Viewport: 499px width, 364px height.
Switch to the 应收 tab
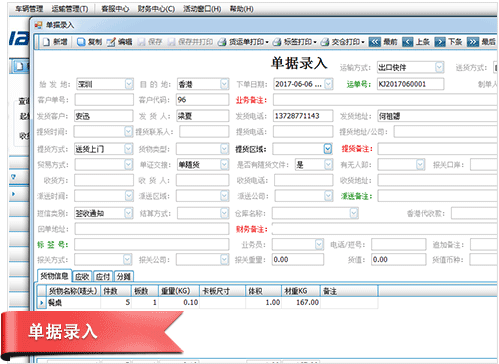pos(82,276)
